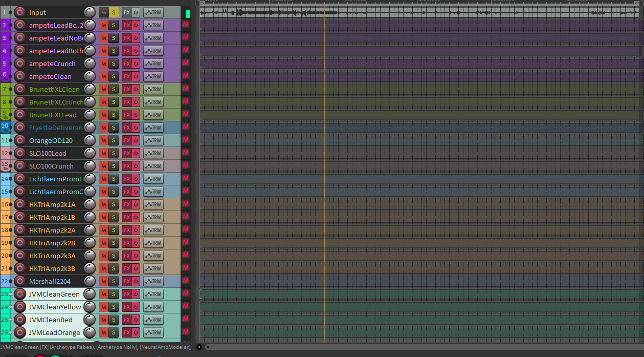Arm JVMLeadOrange track for recording

click(20, 332)
